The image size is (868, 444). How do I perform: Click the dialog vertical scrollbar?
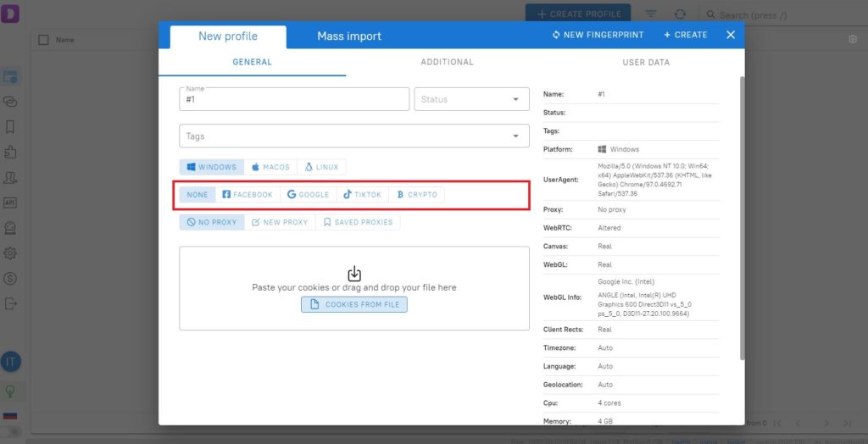click(742, 218)
